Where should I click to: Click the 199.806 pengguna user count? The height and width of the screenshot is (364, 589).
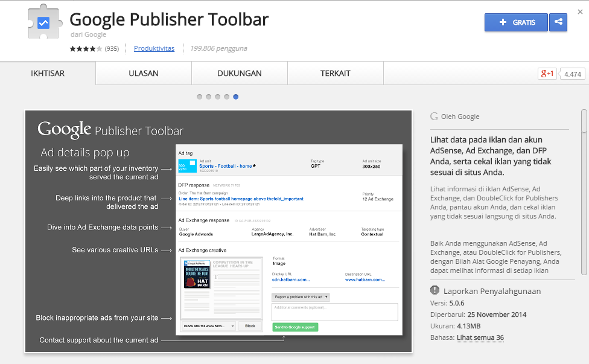218,48
